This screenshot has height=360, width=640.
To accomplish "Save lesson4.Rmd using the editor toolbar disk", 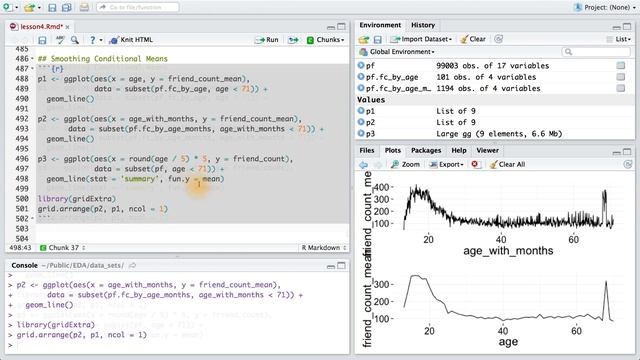I will pos(42,40).
